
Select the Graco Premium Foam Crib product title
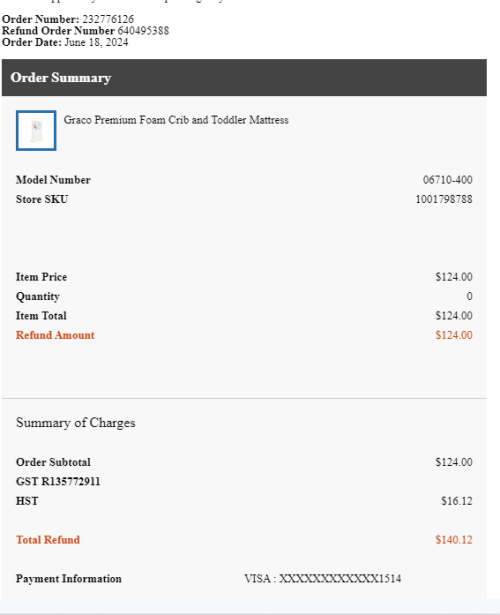point(176,120)
